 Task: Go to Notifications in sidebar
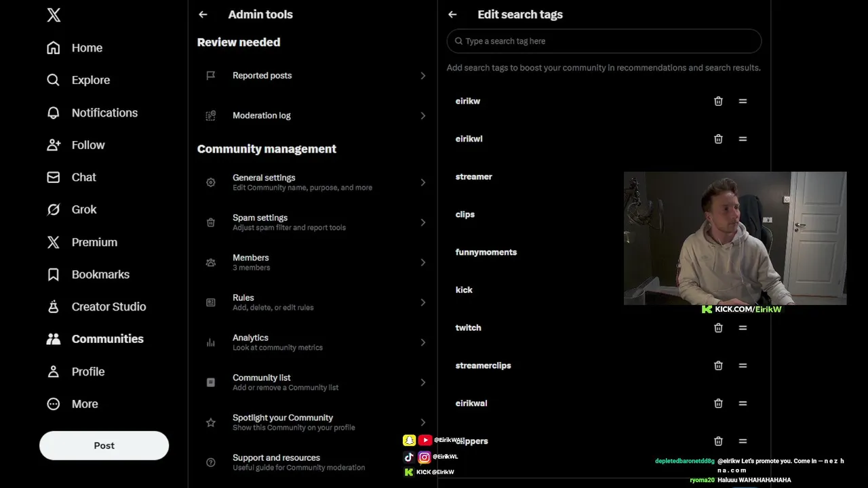(x=104, y=113)
